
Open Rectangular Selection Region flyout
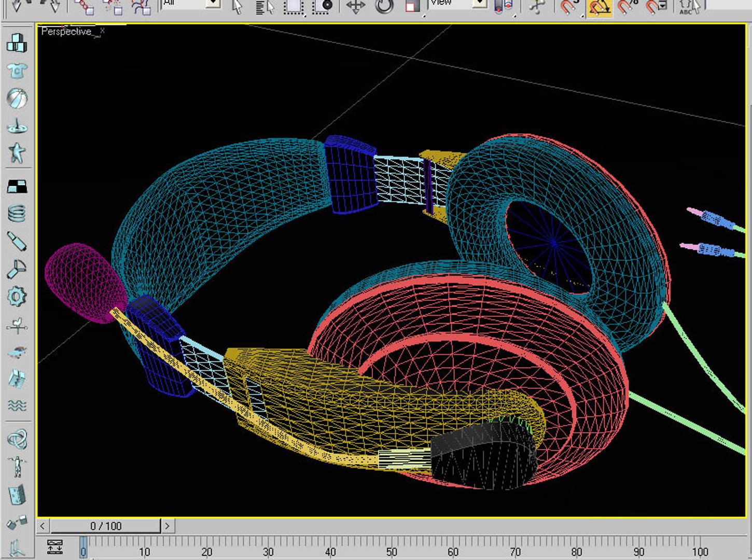pos(294,6)
